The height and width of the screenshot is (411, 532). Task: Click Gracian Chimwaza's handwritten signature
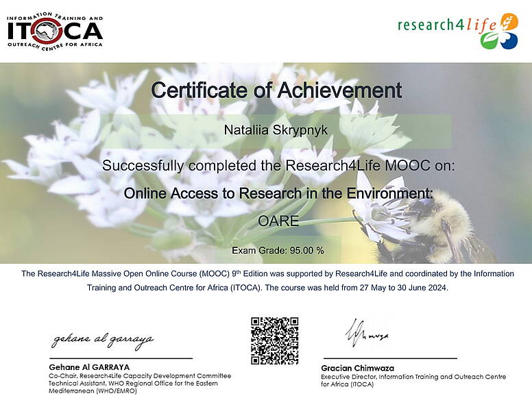[x=364, y=334]
